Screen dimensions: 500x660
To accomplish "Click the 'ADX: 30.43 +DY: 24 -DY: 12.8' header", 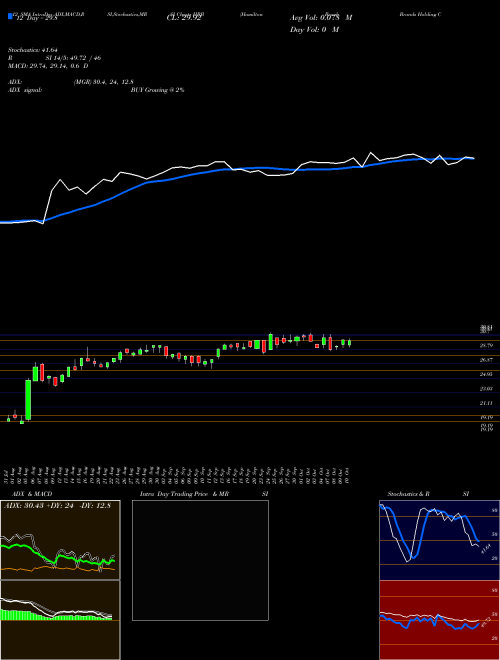I will [x=57, y=506].
